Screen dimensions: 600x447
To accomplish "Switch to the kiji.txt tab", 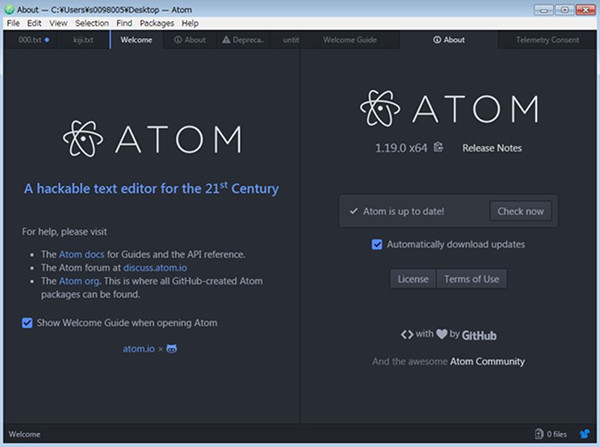I will (x=83, y=40).
